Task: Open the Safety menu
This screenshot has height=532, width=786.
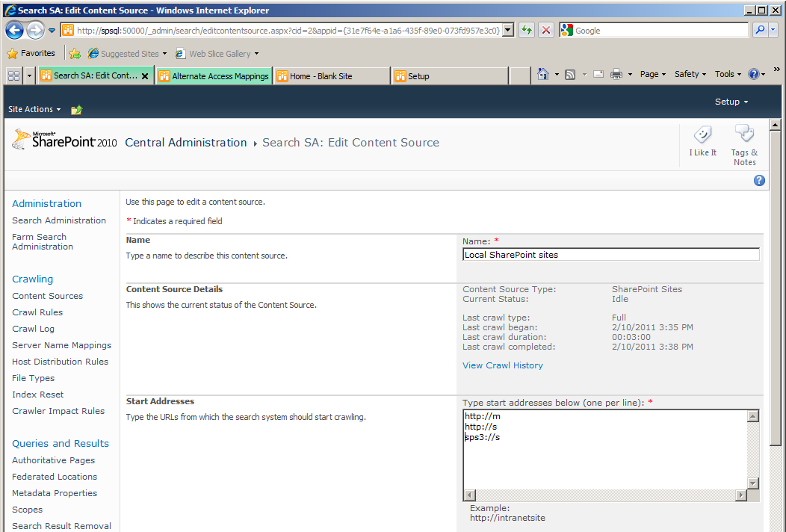Action: [x=690, y=74]
